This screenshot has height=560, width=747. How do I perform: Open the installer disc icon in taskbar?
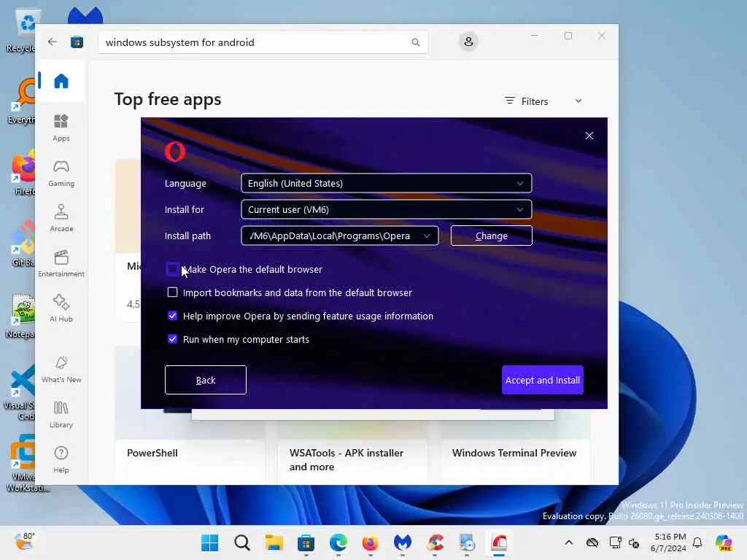(467, 542)
